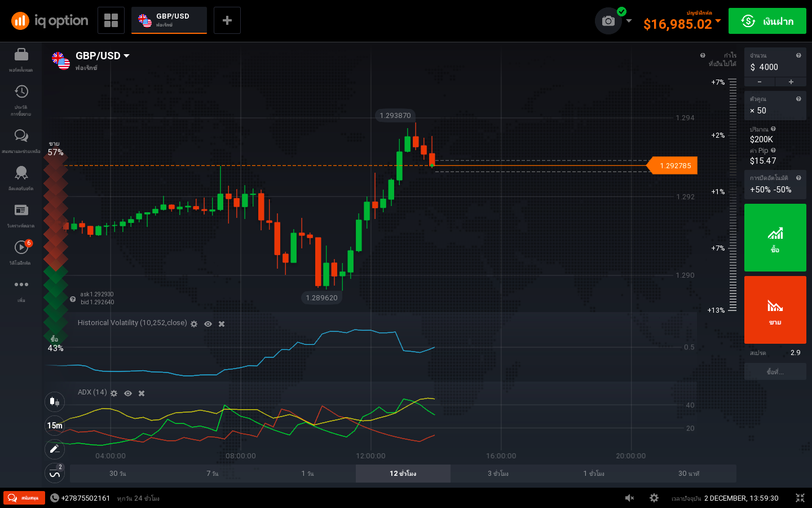Show more sidebar options (three dots)
The width and height of the screenshot is (812, 508).
[21, 284]
